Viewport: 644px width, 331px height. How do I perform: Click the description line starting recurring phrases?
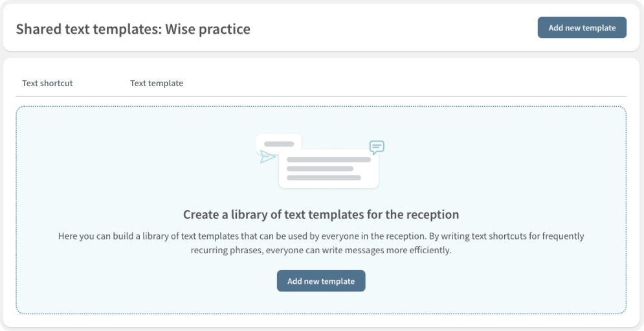click(x=321, y=251)
